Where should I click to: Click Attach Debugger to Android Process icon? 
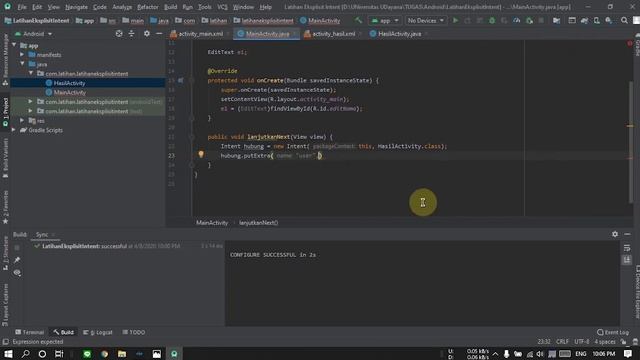click(x=529, y=20)
